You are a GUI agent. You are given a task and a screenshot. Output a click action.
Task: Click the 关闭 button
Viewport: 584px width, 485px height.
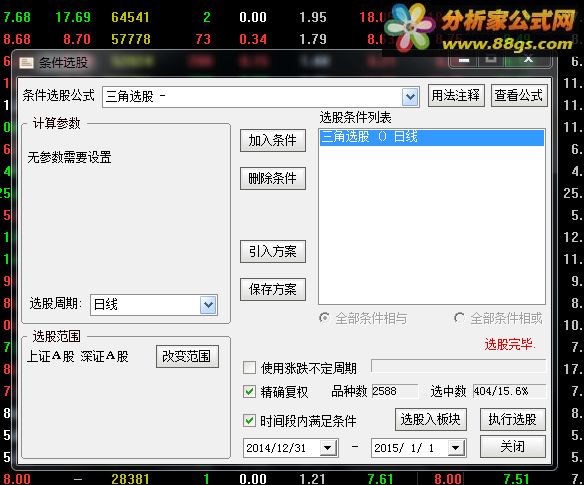pyautogui.click(x=513, y=446)
